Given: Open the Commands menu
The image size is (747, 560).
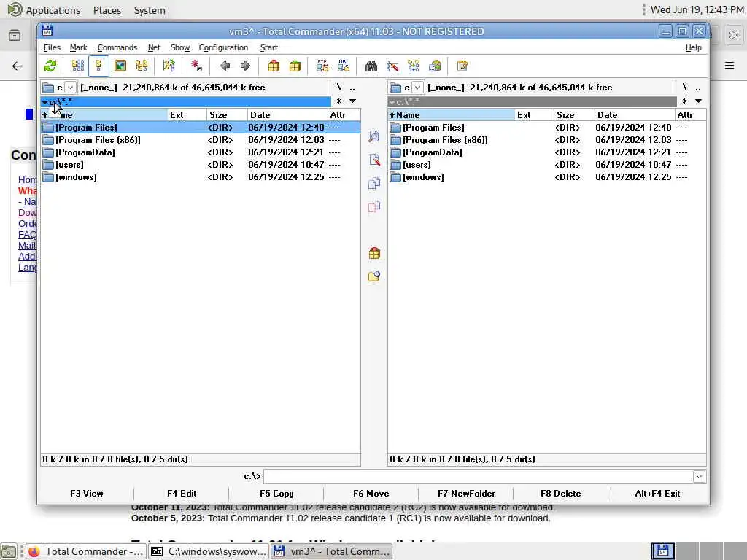Looking at the screenshot, I should 117,47.
